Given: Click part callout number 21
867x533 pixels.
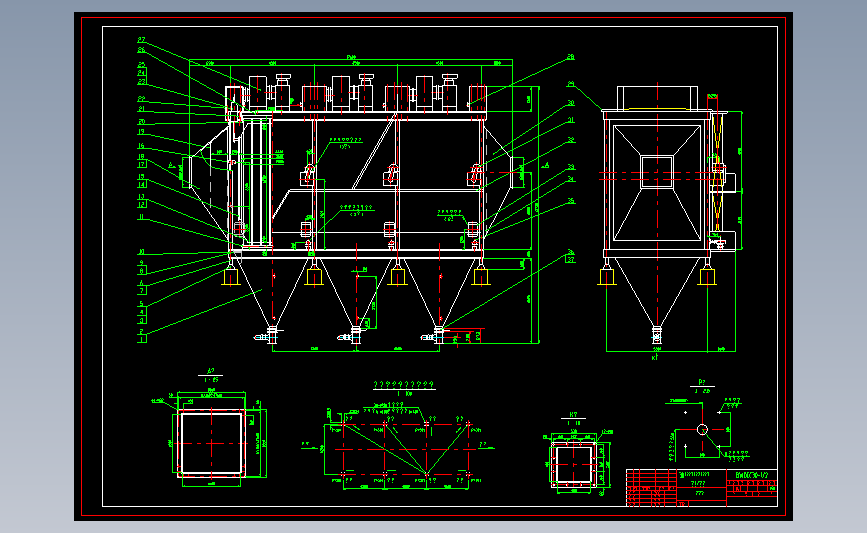Looking at the screenshot, I should (x=141, y=109).
